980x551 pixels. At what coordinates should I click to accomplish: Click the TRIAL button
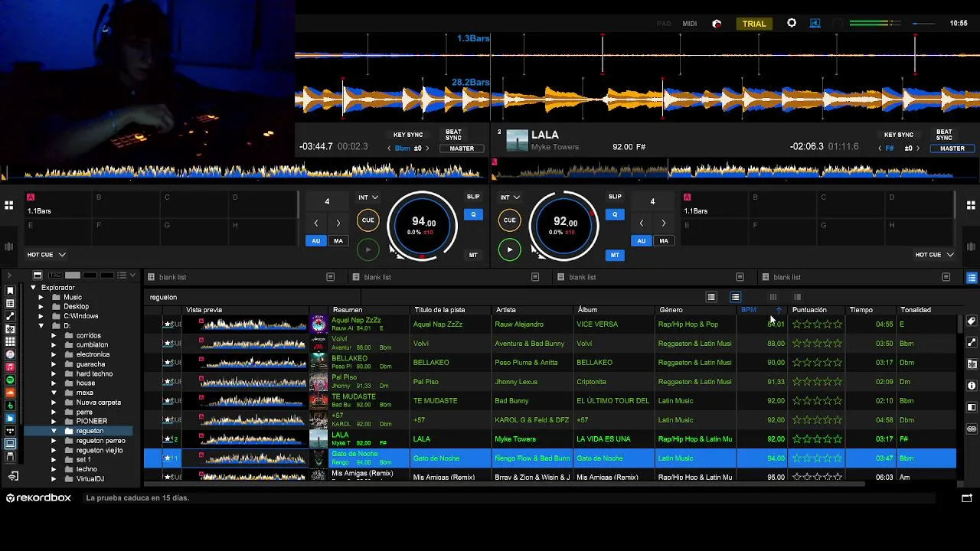tap(754, 24)
